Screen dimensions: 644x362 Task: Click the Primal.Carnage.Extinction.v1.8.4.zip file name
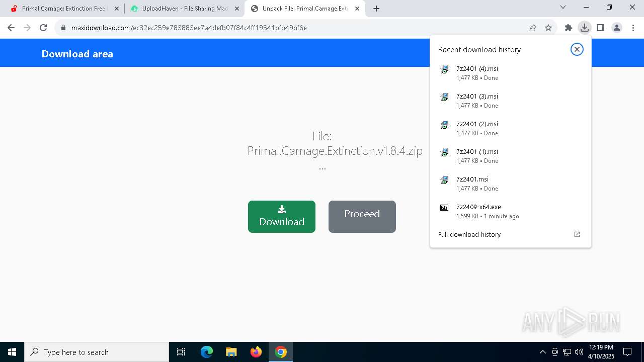coord(335,151)
